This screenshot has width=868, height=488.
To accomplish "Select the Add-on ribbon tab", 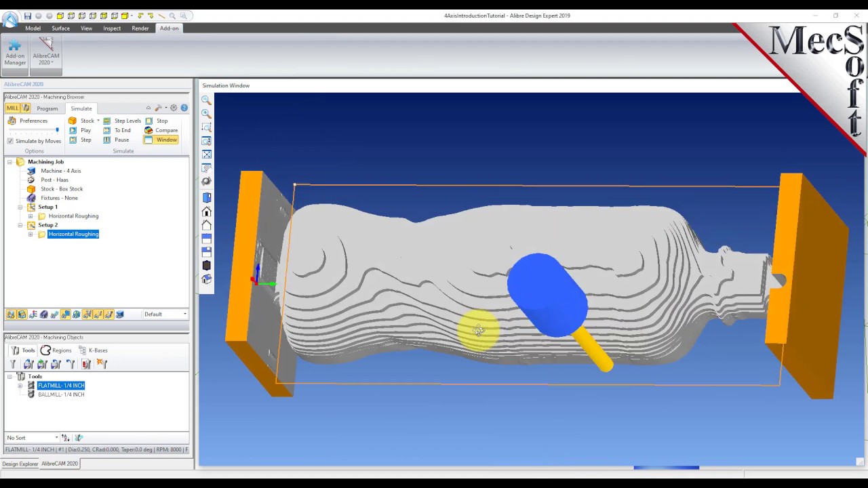I will (169, 28).
